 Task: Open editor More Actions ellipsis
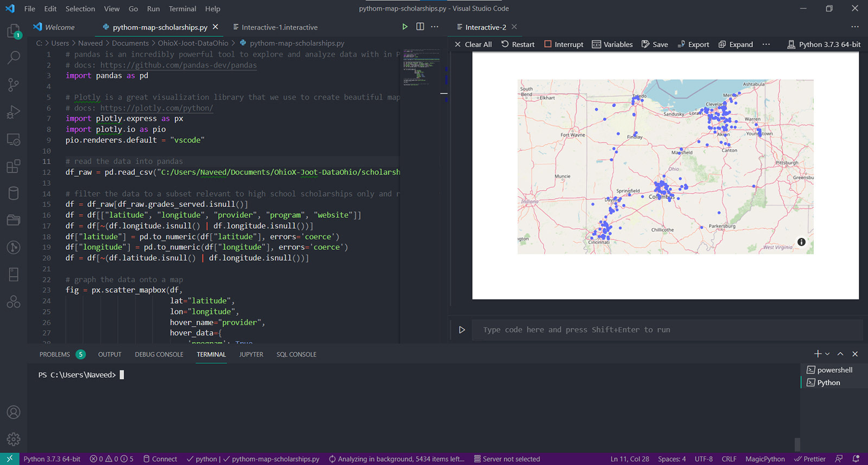(435, 27)
